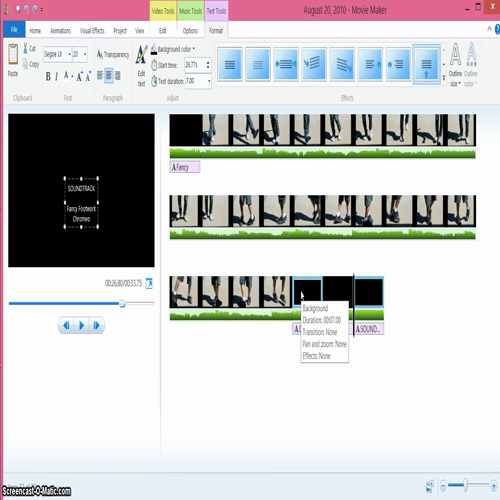
Task: Switch to the Animations ribbon tab
Action: (60, 31)
